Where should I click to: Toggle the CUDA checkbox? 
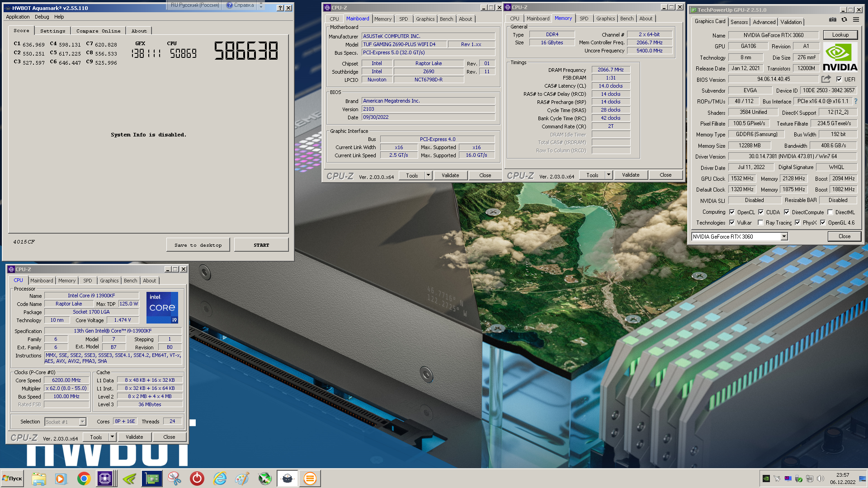pyautogui.click(x=761, y=212)
